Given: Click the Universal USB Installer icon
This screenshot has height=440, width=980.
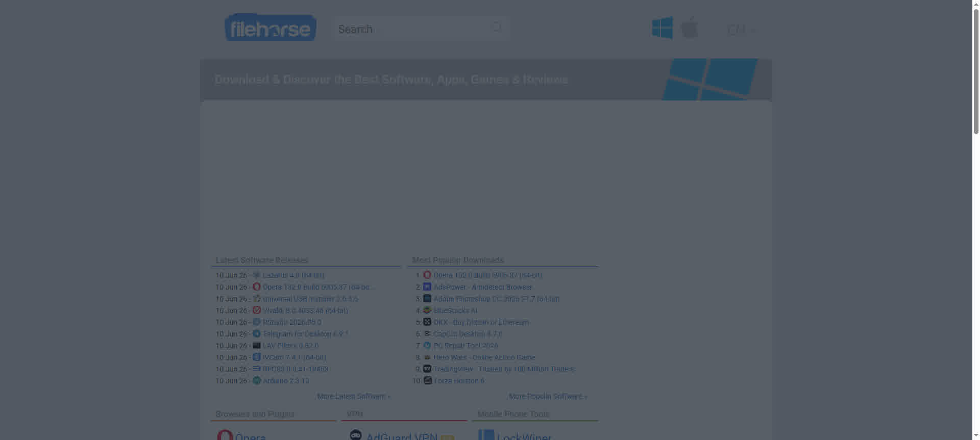Looking at the screenshot, I should click(x=257, y=299).
